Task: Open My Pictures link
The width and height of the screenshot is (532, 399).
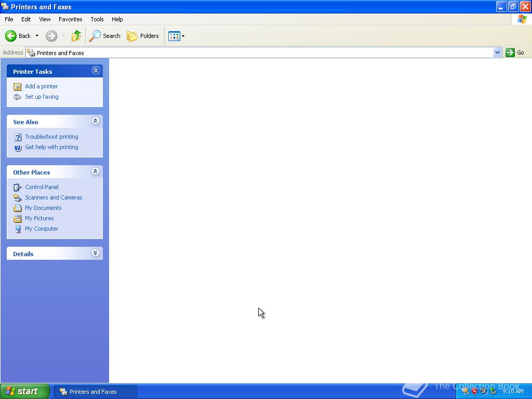Action: pyautogui.click(x=39, y=219)
